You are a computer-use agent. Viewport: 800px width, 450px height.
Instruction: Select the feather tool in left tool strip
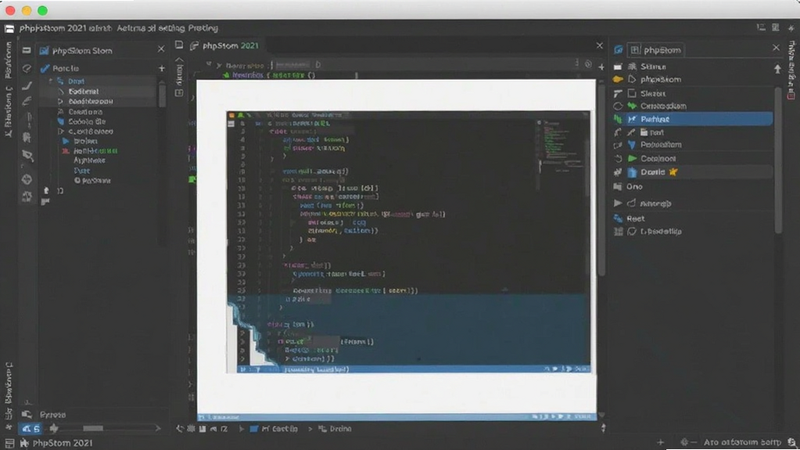pyautogui.click(x=27, y=102)
